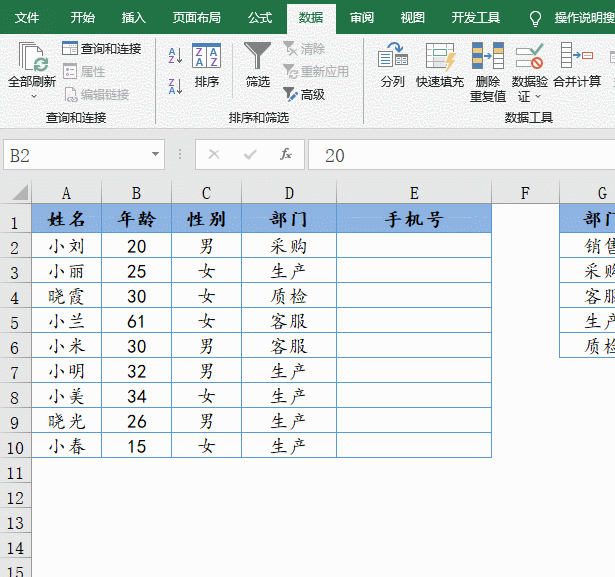Click the Tell Me search box (操作说明搜索)
The image size is (615, 577).
click(x=584, y=18)
